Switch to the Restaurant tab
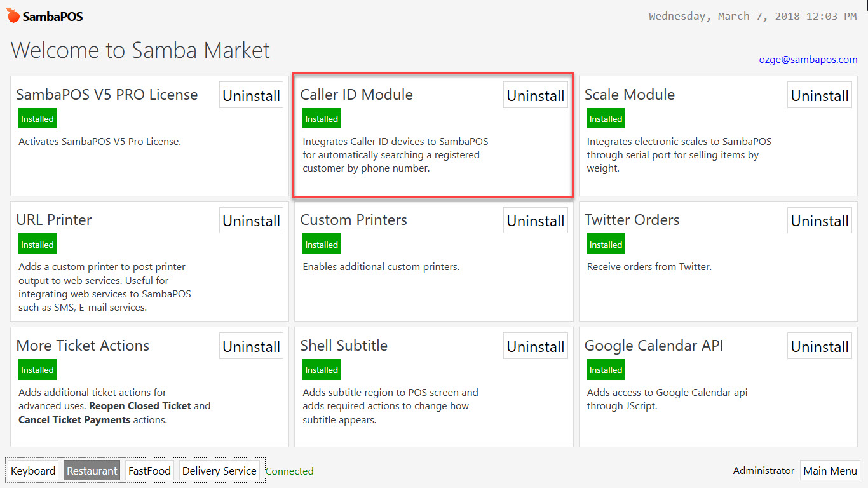Image resolution: width=868 pixels, height=488 pixels. pyautogui.click(x=92, y=470)
